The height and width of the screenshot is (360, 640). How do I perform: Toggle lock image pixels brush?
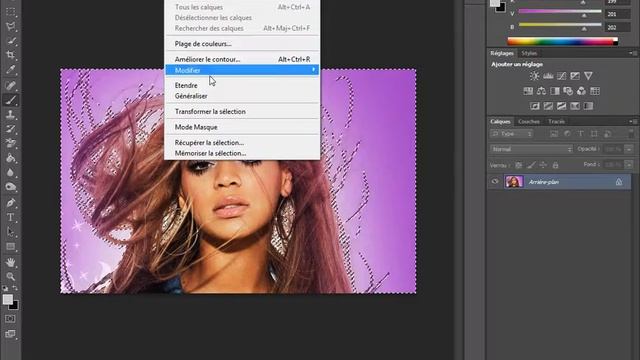coord(531,165)
